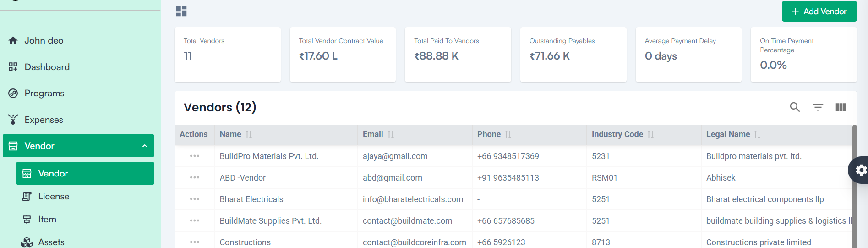This screenshot has width=868, height=248.
Task: Go to Expenses in sidebar
Action: click(44, 120)
